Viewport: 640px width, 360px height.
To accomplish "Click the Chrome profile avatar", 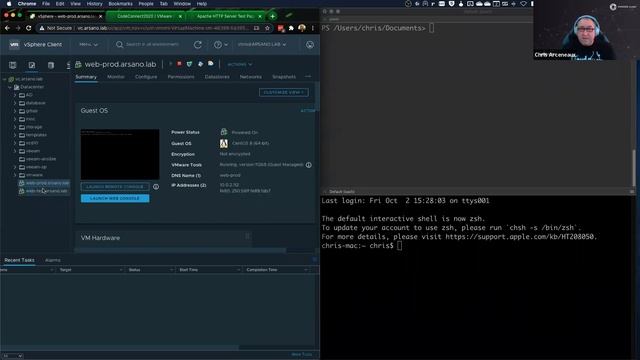I will 302,28.
